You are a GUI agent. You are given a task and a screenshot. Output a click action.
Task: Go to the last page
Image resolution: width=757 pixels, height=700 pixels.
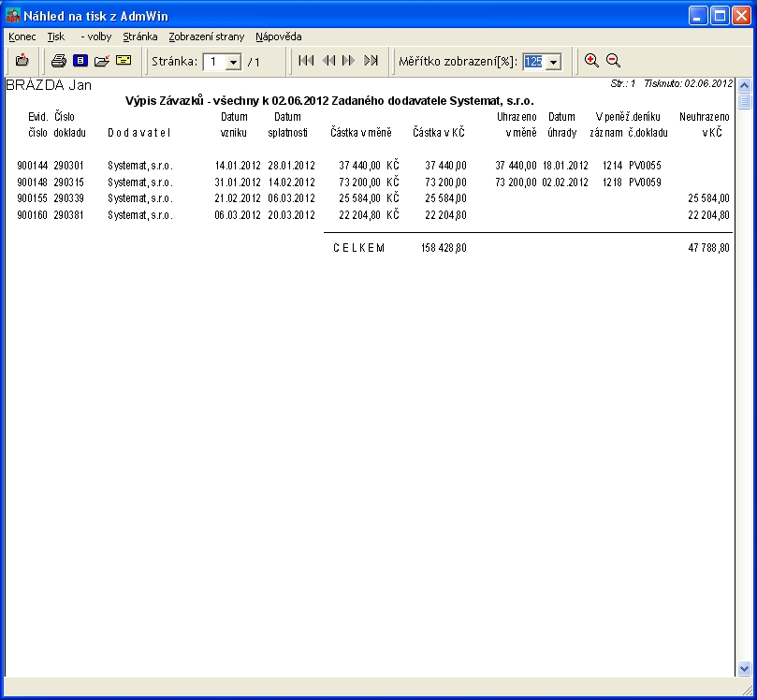coord(371,61)
